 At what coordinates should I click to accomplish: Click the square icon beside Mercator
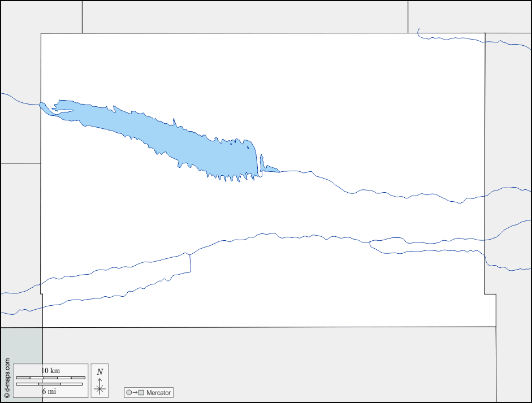(x=141, y=392)
